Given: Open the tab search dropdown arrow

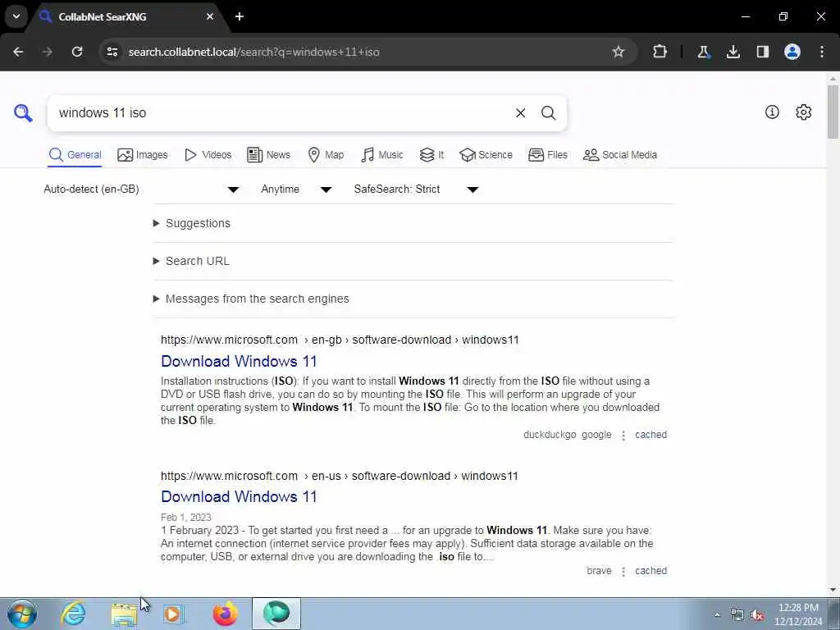Looking at the screenshot, I should click(16, 16).
